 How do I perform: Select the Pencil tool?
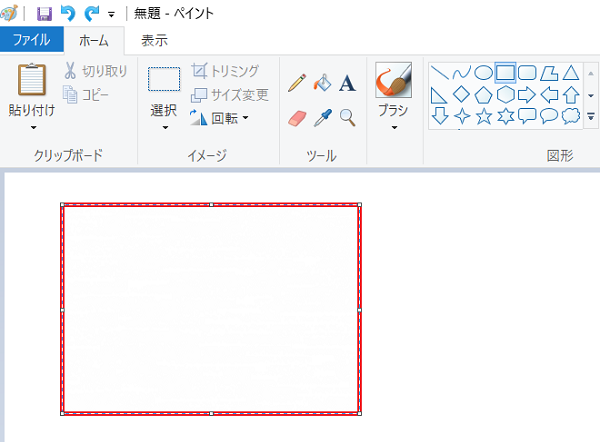pos(297,83)
